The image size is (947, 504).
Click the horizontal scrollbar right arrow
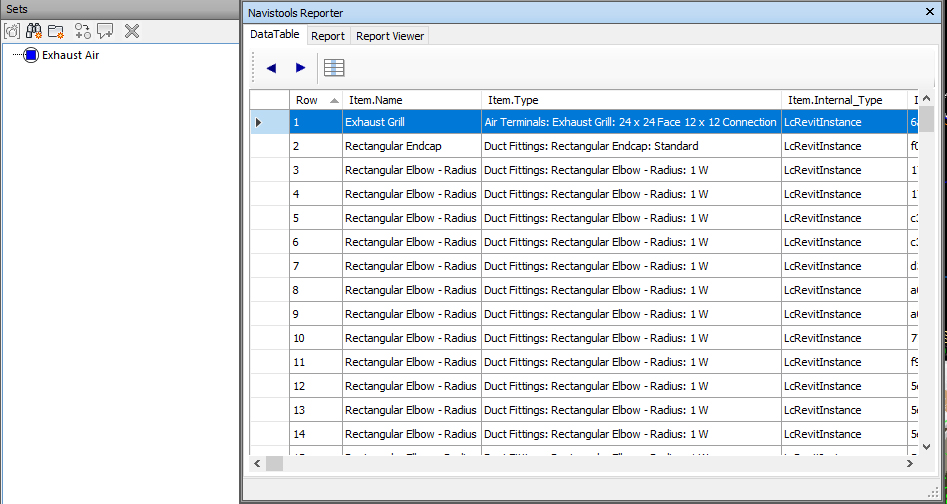click(910, 464)
